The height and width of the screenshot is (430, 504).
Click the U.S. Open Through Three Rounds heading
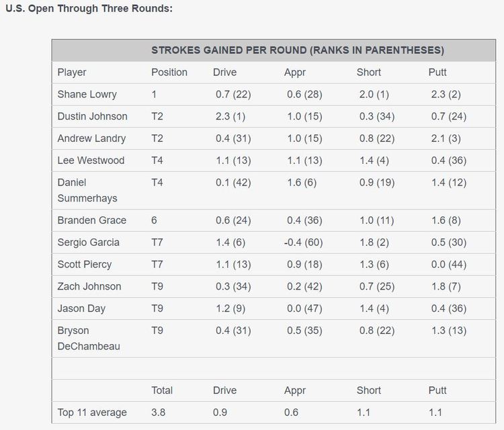tap(89, 9)
